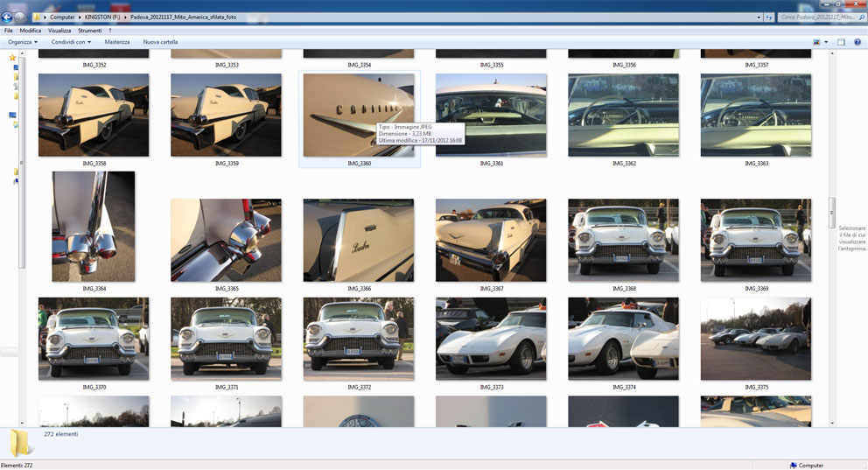Open the File menu
Image resolution: width=868 pixels, height=470 pixels.
[x=8, y=31]
